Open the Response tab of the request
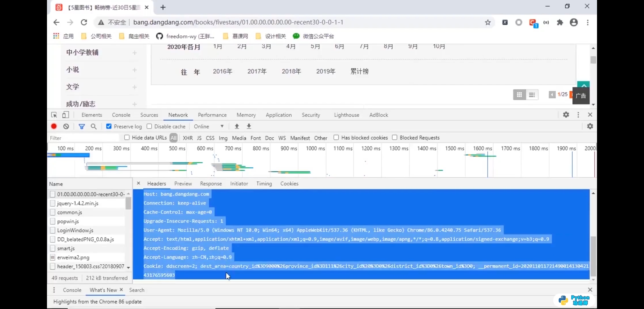Screen dimensions: 644x309 211,183
